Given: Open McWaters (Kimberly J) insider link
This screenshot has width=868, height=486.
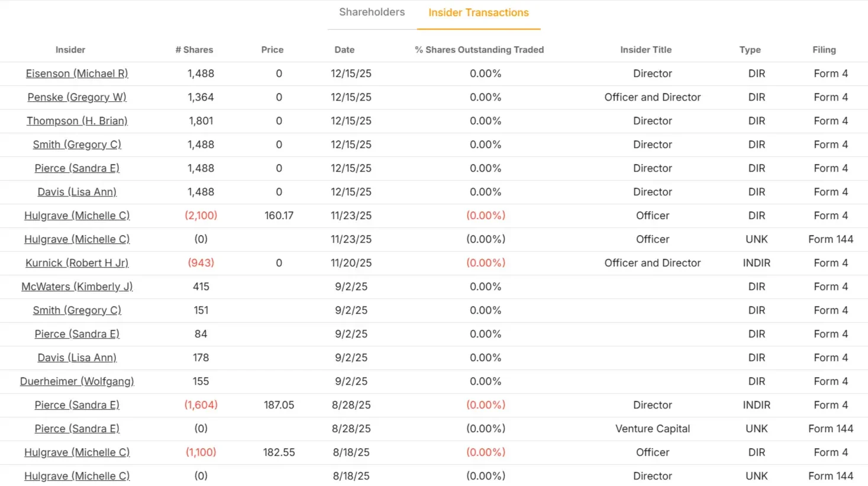Looking at the screenshot, I should pos(77,287).
